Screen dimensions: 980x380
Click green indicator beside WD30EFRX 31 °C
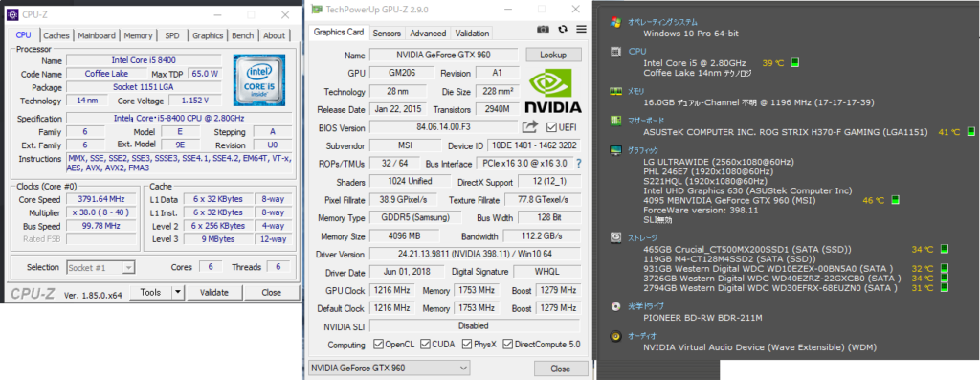[x=944, y=287]
